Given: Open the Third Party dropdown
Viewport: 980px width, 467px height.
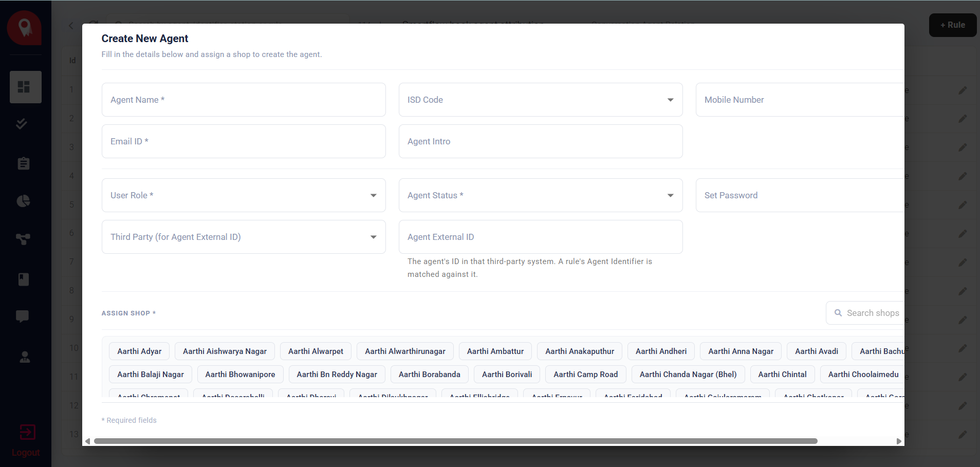Looking at the screenshot, I should coord(244,237).
